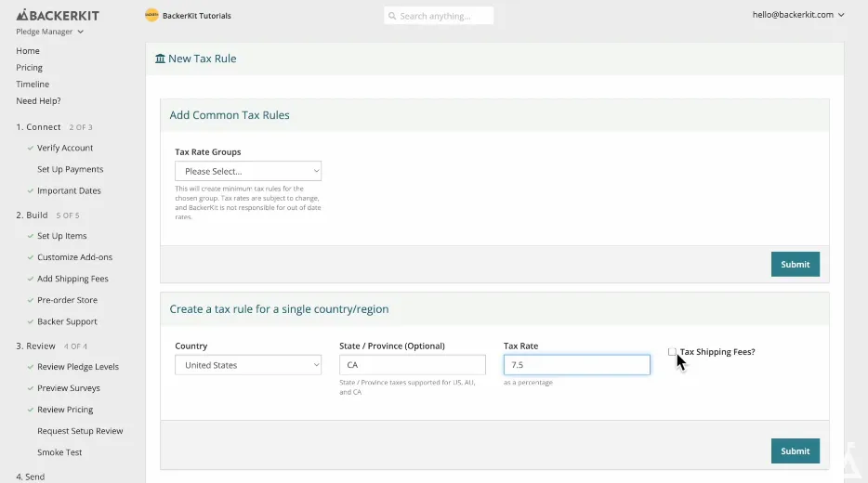Submit the Add Common Tax Rules form
This screenshot has height=483, width=868.
pos(795,265)
